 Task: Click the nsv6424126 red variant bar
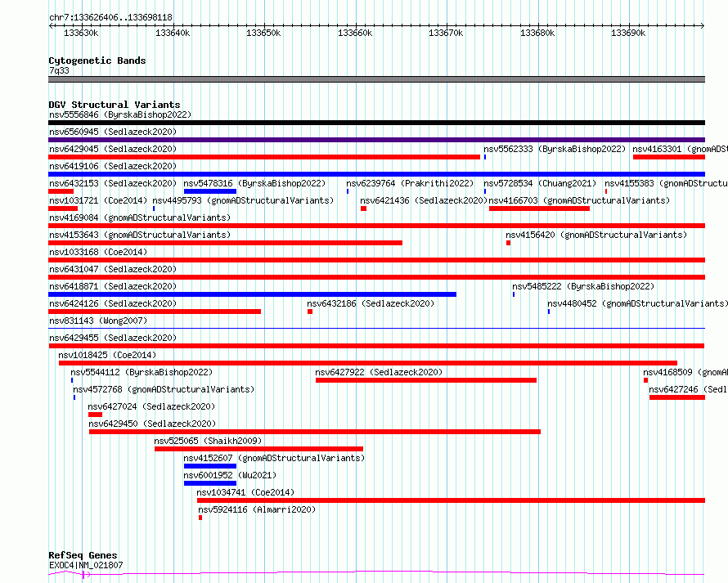(x=155, y=312)
